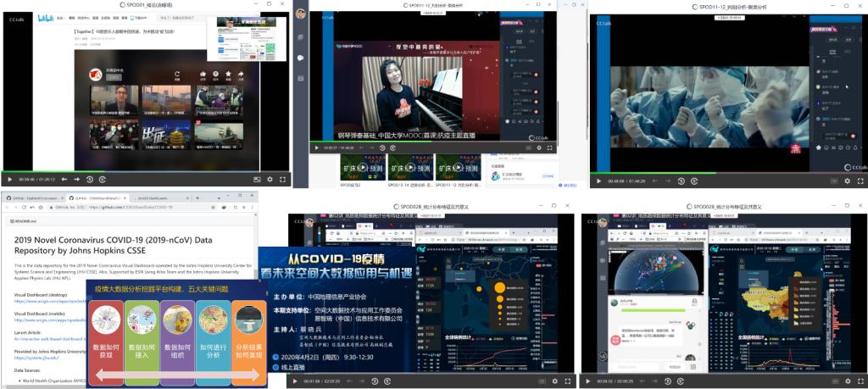This screenshot has width=868, height=389.
Task: Toggle fullscreen in SPOD01 player
Action: [x=282, y=180]
